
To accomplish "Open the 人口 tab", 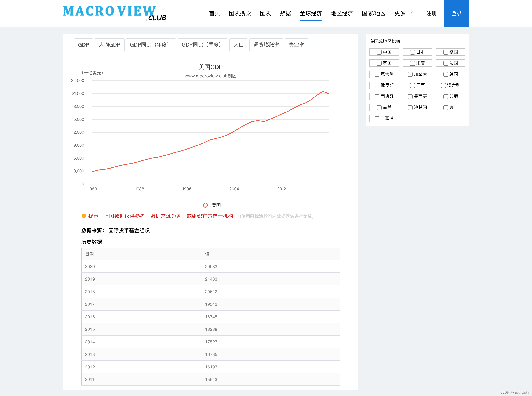I will coord(238,45).
